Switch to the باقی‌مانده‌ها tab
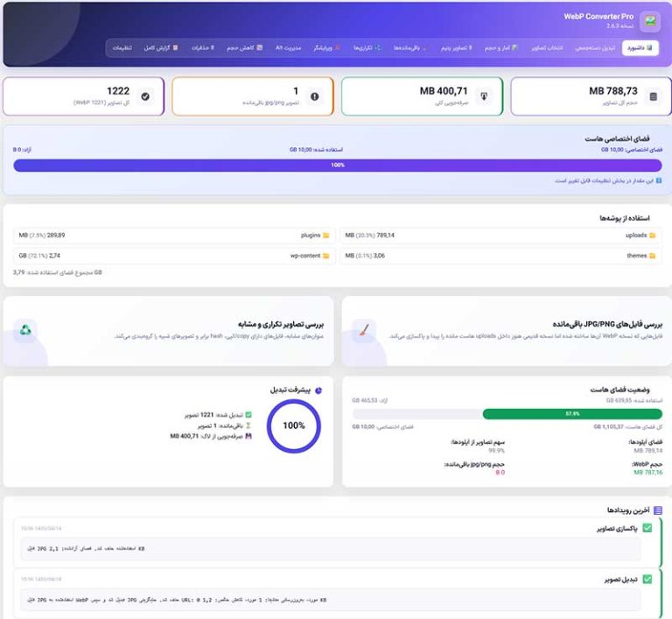Image resolution: width=672 pixels, height=619 pixels. [x=409, y=48]
